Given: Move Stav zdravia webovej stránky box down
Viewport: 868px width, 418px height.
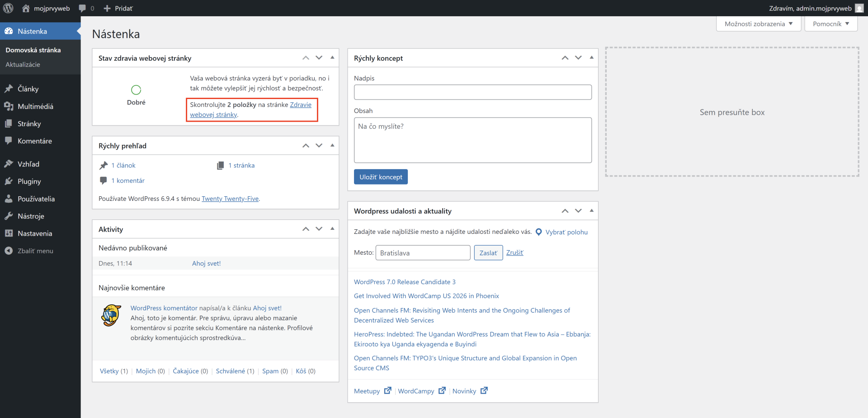Looking at the screenshot, I should pos(319,58).
